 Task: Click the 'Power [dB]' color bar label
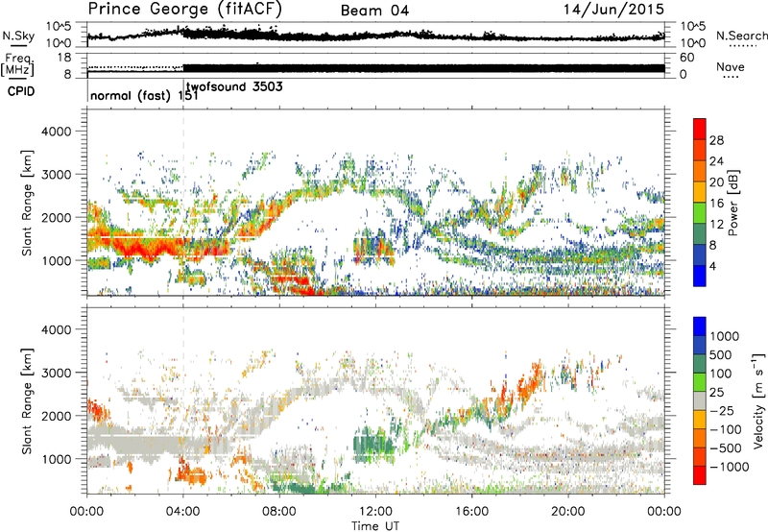[732, 203]
